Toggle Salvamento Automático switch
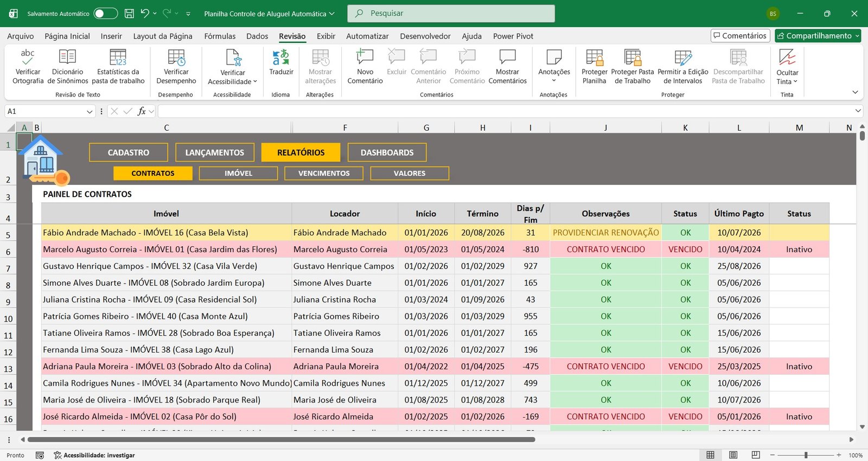Screen dimensions: 868x461 [106, 14]
